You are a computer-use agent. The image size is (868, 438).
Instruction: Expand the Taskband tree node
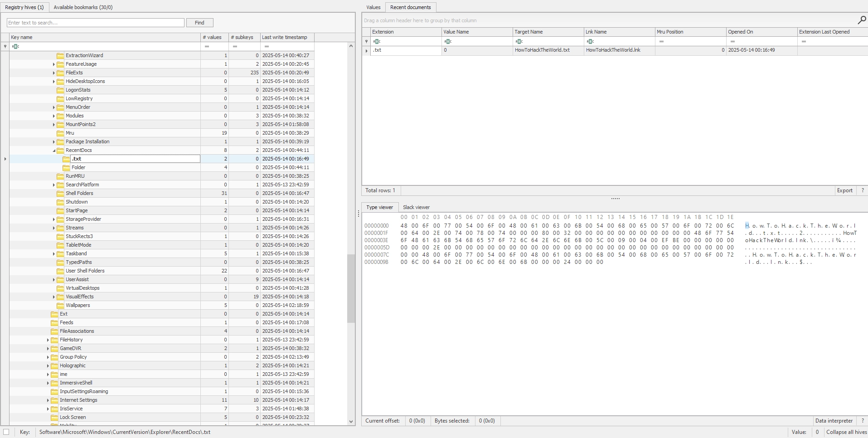coord(54,253)
